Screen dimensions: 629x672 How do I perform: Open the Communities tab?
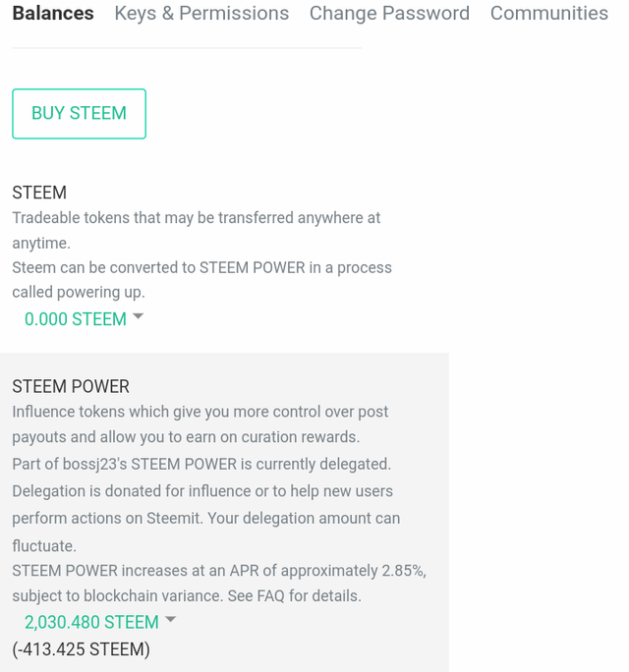coord(548,14)
